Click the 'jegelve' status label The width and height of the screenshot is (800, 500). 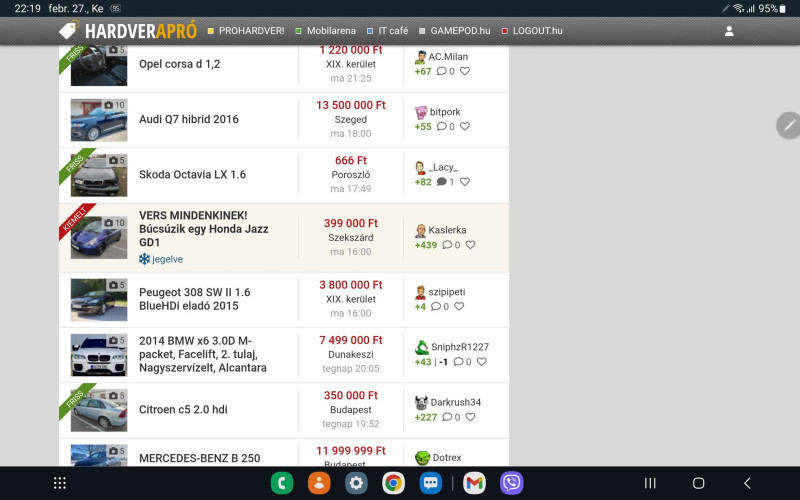click(161, 259)
